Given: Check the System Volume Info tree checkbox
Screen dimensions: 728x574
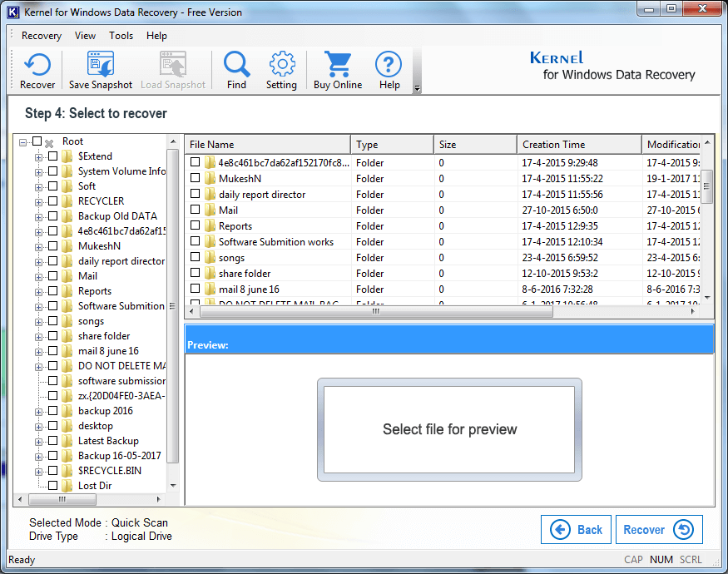Looking at the screenshot, I should 53,171.
